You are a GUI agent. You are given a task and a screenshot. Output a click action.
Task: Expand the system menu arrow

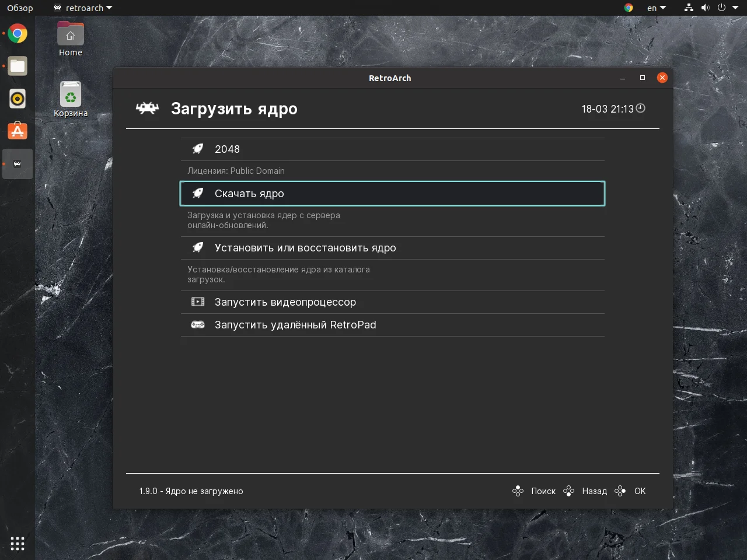point(736,8)
